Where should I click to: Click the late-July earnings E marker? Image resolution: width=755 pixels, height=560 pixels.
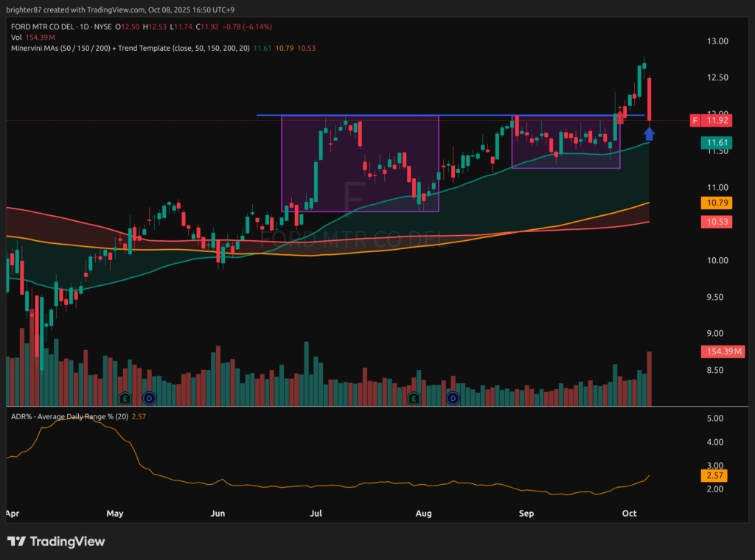tap(414, 398)
